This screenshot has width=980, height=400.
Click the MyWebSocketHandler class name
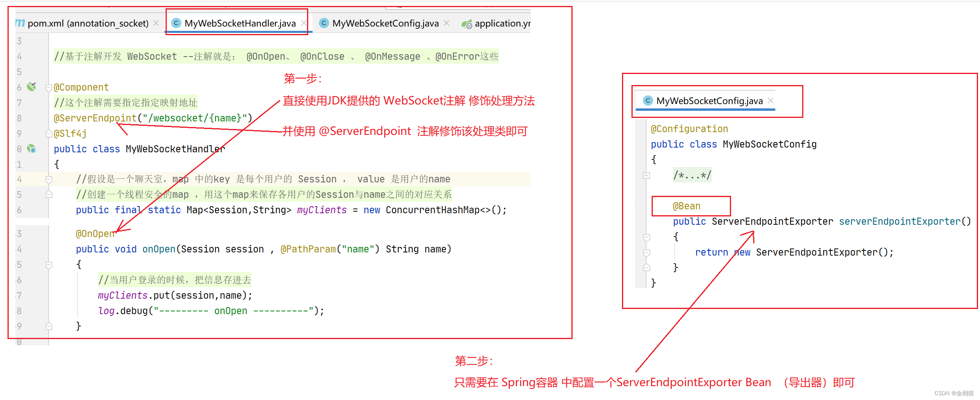(175, 149)
